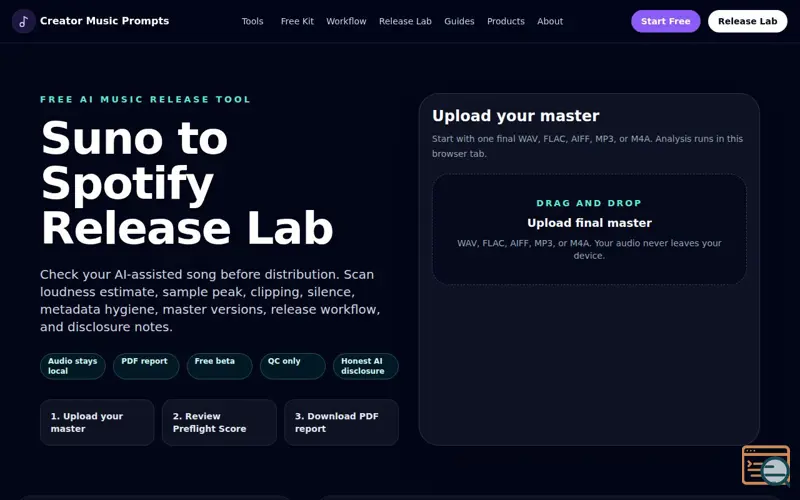The width and height of the screenshot is (800, 500).
Task: Click the purple Start Free button
Action: coord(665,21)
